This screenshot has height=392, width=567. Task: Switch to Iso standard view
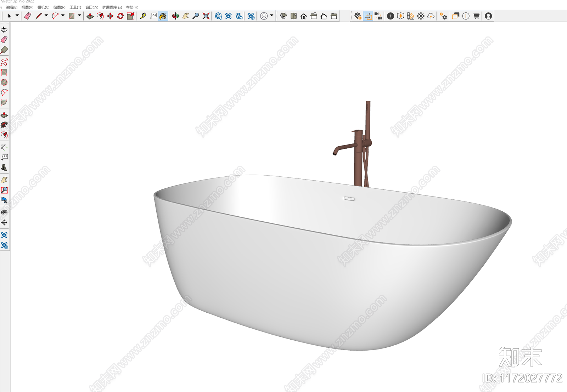pyautogui.click(x=283, y=16)
